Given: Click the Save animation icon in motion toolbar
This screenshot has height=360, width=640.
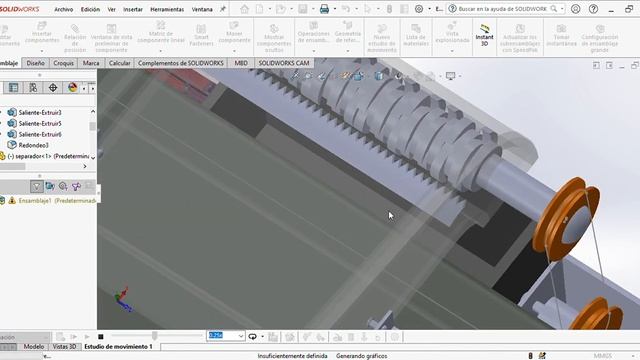Looking at the screenshot, I should (273, 337).
